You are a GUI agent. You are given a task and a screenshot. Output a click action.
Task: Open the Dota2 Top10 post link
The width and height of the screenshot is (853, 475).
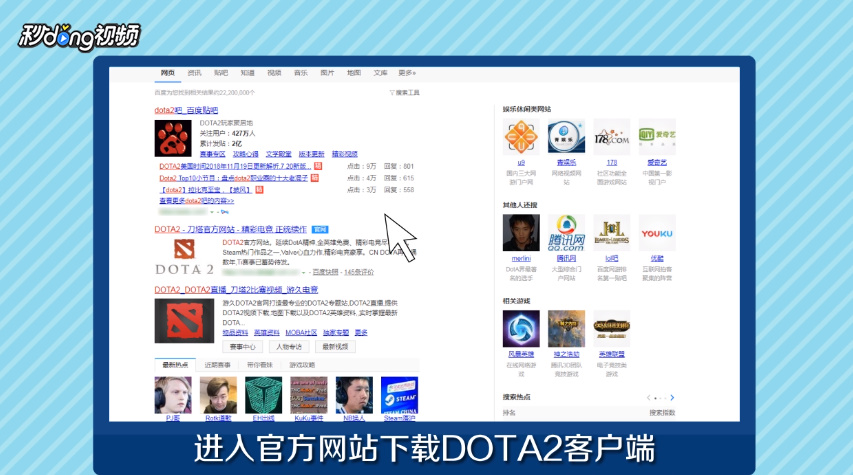234,178
